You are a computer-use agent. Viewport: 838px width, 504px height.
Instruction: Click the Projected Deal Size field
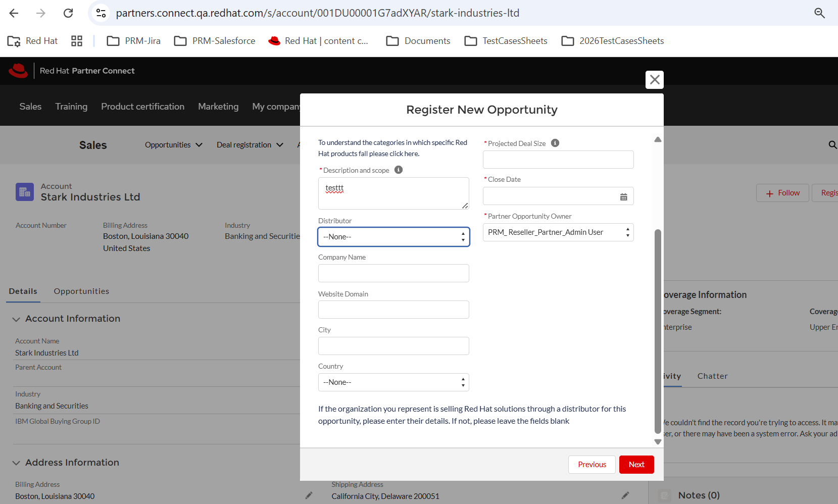[558, 160]
